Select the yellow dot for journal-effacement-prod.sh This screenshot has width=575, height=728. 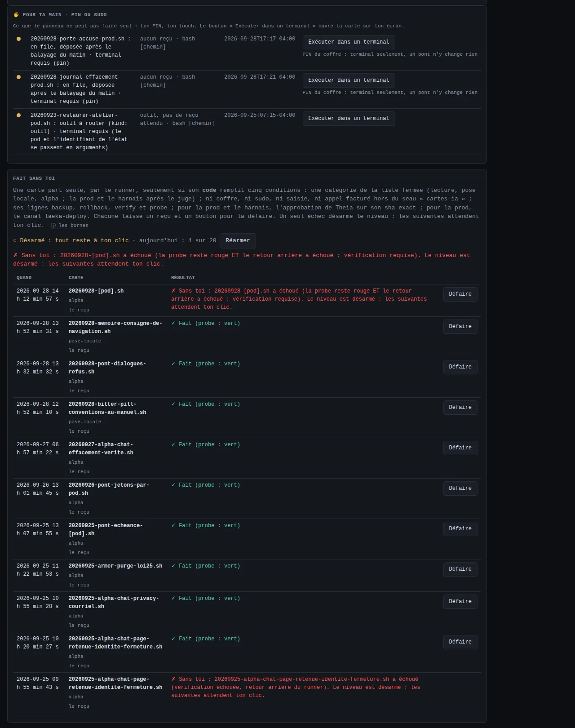[18, 77]
